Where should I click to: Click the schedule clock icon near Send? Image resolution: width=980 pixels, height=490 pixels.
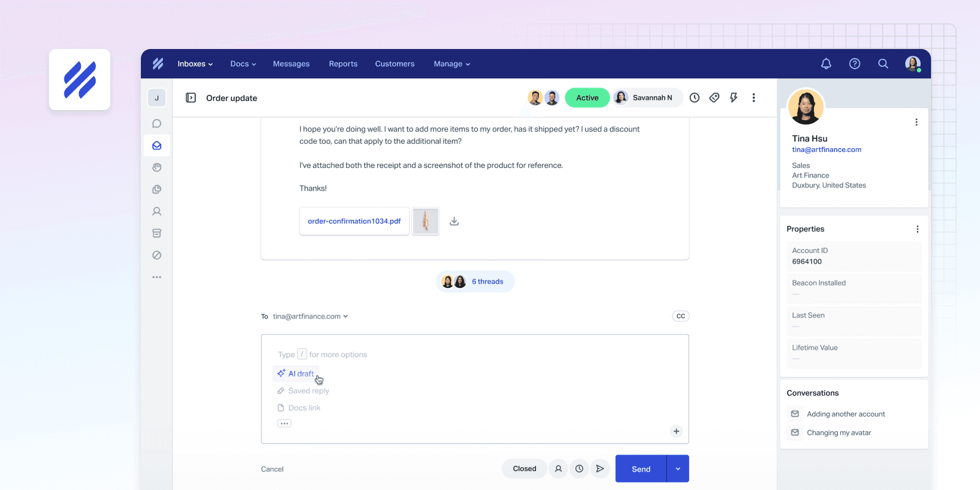579,469
